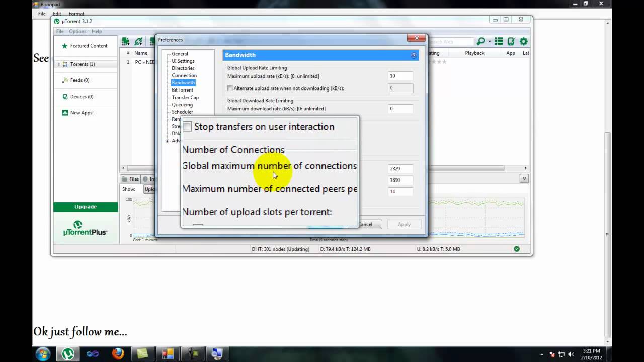Open Boonpad Format menu

click(x=76, y=14)
